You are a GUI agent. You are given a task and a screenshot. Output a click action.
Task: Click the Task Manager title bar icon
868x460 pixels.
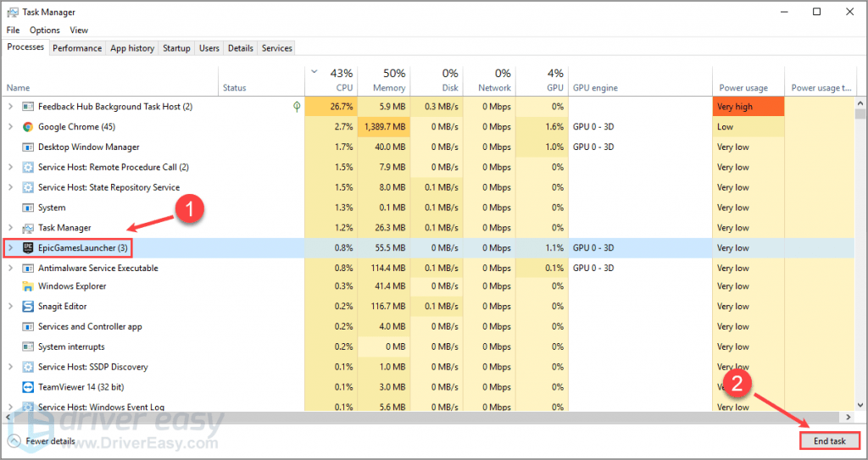tap(12, 12)
